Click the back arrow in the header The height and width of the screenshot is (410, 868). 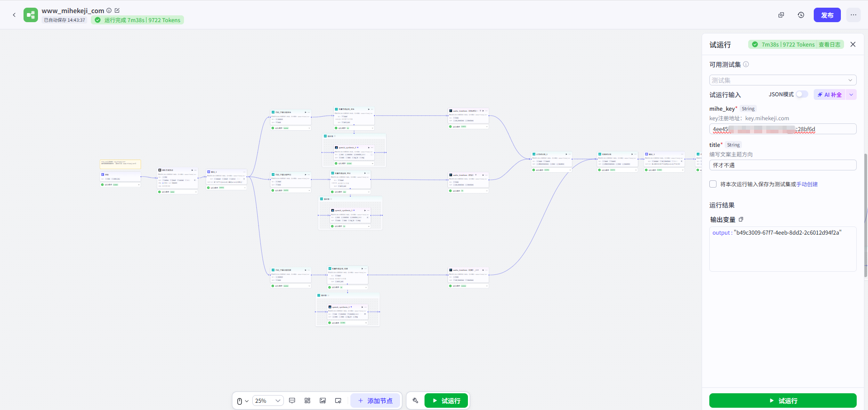(x=14, y=15)
